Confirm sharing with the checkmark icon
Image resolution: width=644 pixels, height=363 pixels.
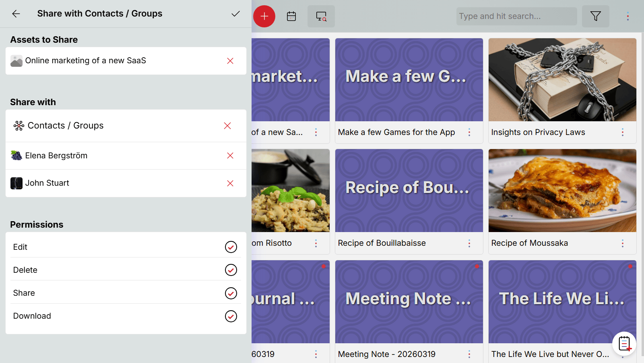pos(236,14)
